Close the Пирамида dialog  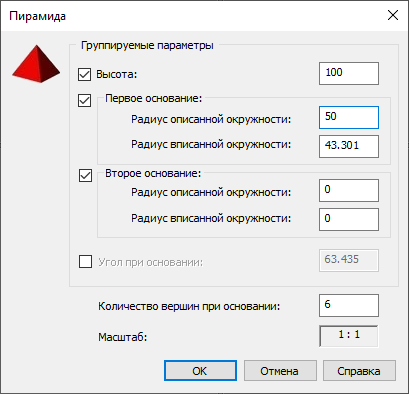point(393,15)
